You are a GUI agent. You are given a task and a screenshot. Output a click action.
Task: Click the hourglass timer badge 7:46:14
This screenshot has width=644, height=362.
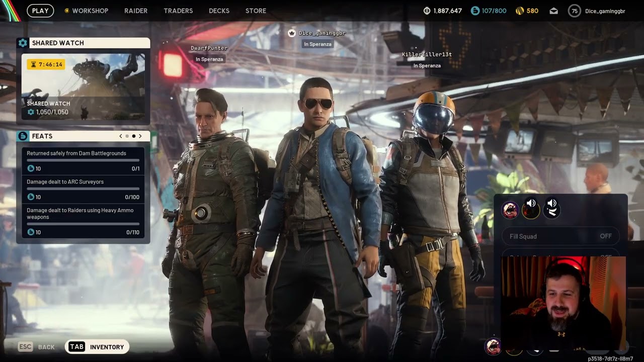click(x=46, y=64)
